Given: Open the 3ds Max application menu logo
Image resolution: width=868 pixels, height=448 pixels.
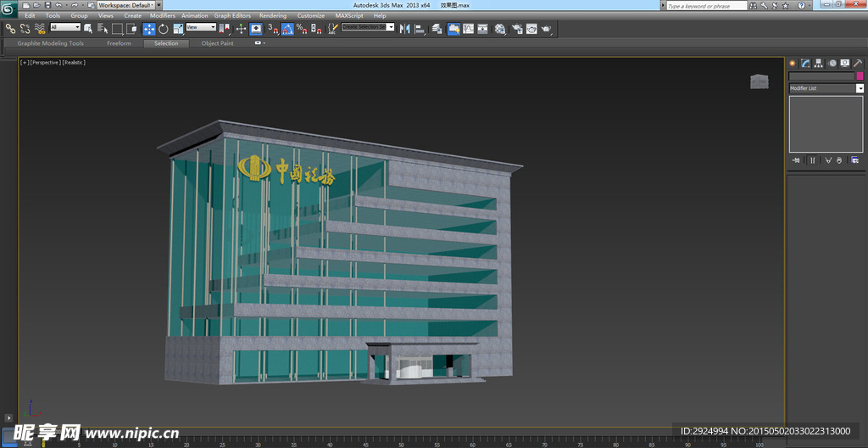Looking at the screenshot, I should (x=8, y=10).
